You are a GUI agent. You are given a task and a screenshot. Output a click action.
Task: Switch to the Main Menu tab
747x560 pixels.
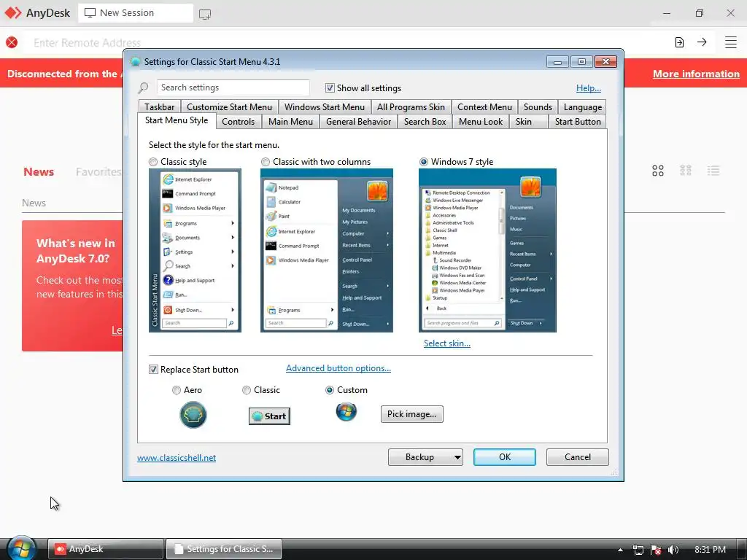[290, 122]
